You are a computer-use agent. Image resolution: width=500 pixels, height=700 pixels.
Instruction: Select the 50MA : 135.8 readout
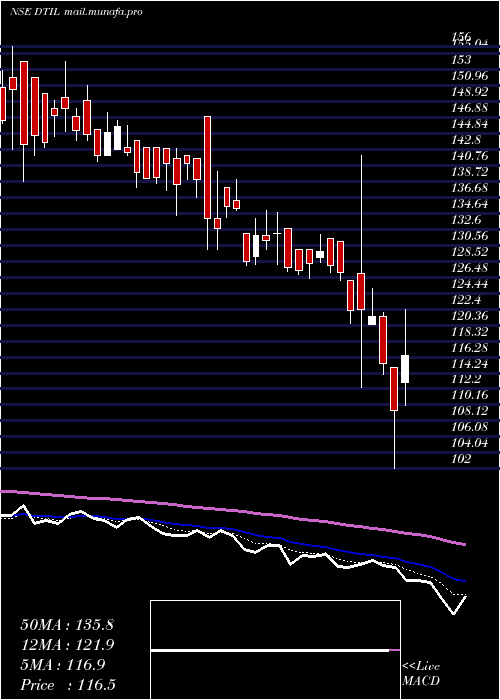[x=67, y=625]
